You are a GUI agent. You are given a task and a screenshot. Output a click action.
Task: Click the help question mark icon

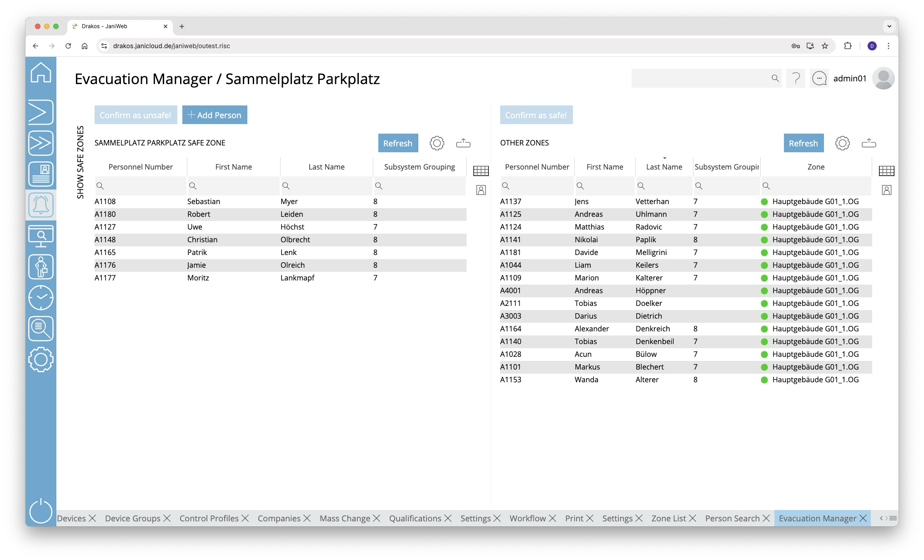(796, 79)
